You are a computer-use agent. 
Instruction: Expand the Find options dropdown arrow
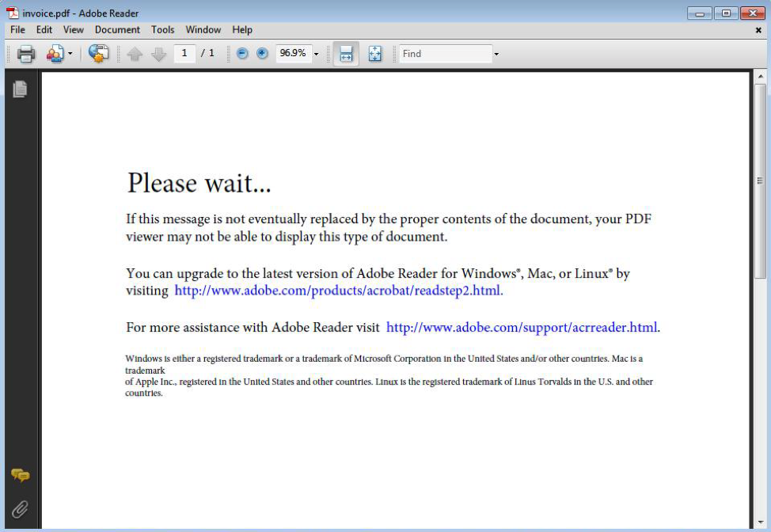coord(496,54)
